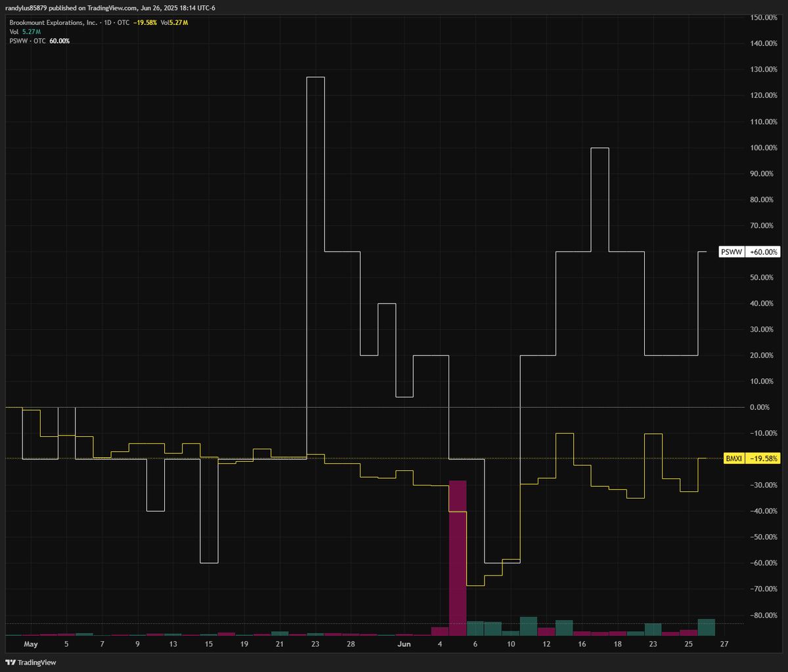The image size is (788, 672).
Task: Click the 27 date on the time axis
Action: [x=724, y=645]
